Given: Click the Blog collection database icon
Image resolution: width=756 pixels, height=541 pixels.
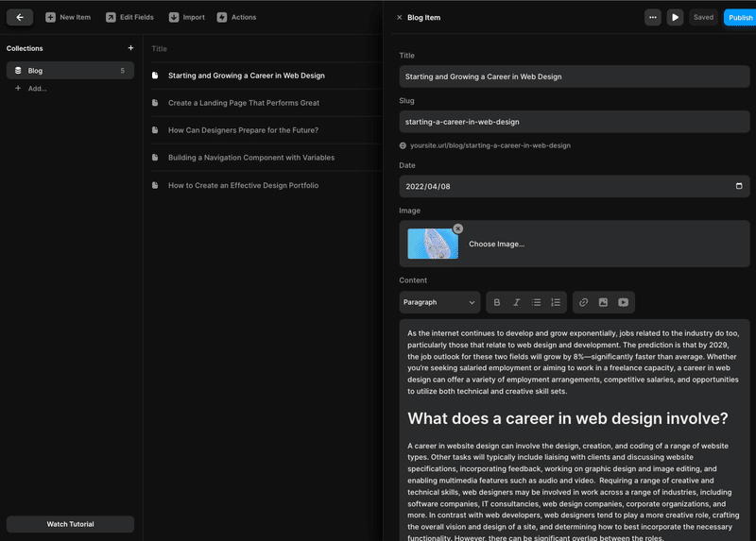Looking at the screenshot, I should [18, 70].
